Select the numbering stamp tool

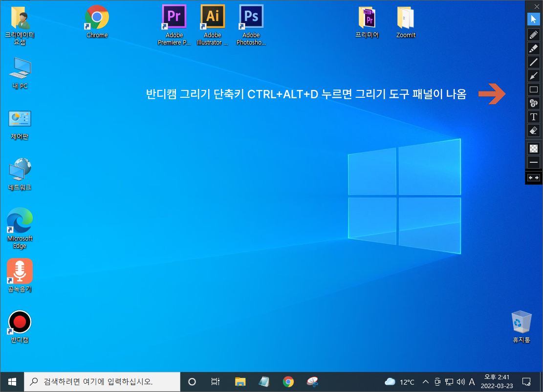(x=534, y=103)
